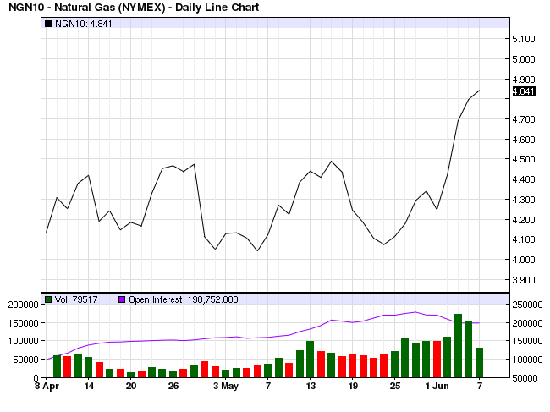
Task: Click the 3 May date axis label
Action: (x=226, y=386)
